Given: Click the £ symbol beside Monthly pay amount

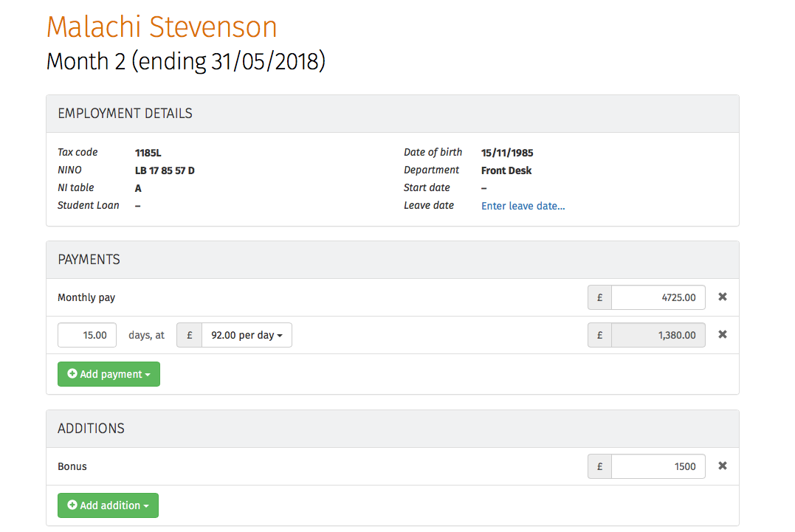Looking at the screenshot, I should [x=599, y=297].
